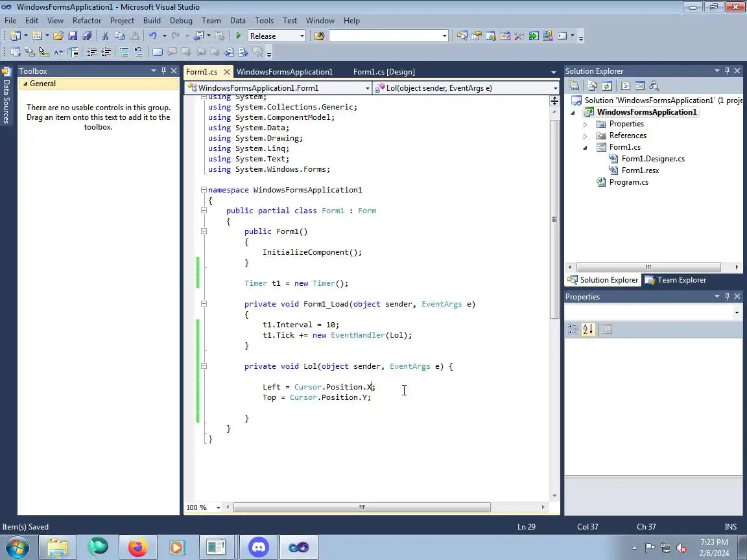This screenshot has height=560, width=747.
Task: Open the Release configuration dropdown
Action: click(x=302, y=36)
